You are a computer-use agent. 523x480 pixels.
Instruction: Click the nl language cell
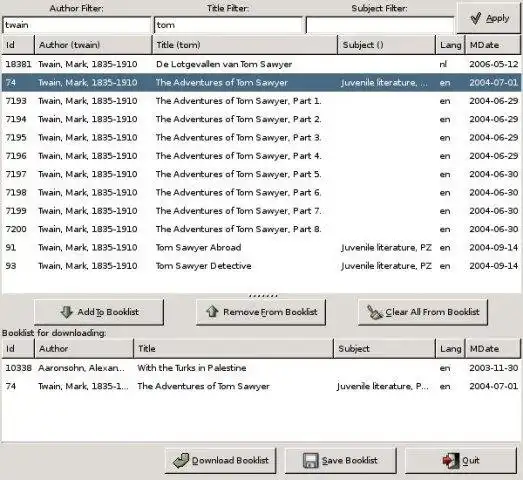(443, 64)
